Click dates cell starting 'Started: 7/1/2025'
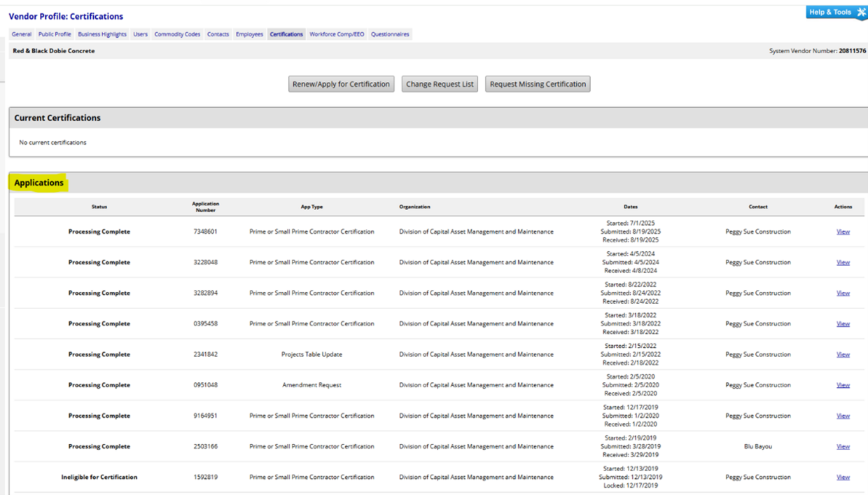The width and height of the screenshot is (868, 495). click(x=631, y=232)
